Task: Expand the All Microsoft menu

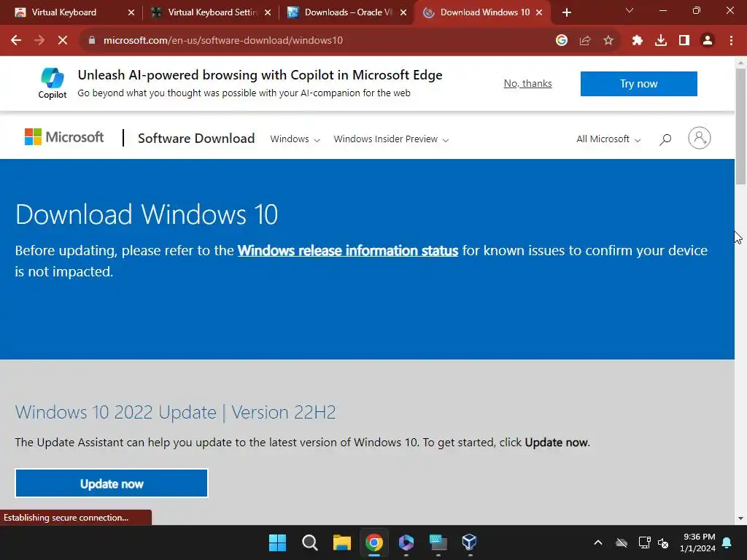Action: pyautogui.click(x=608, y=139)
